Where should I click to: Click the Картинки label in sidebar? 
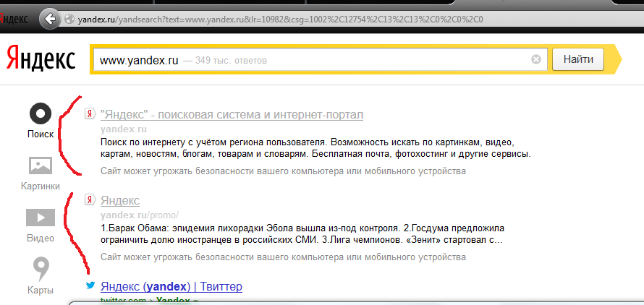coord(41,186)
